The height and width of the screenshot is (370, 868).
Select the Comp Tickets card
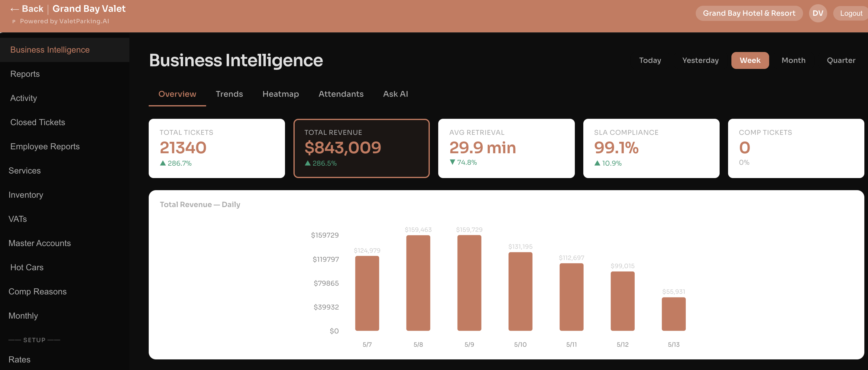[x=796, y=149]
